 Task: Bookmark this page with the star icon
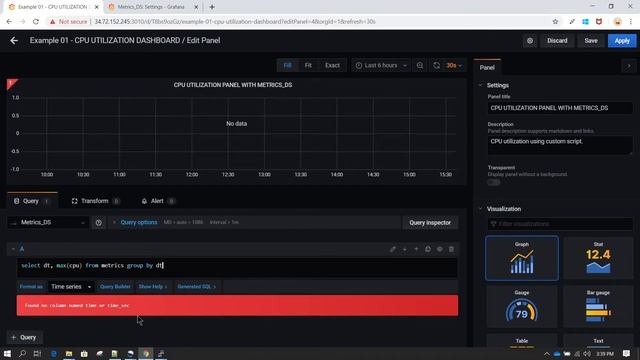555,22
